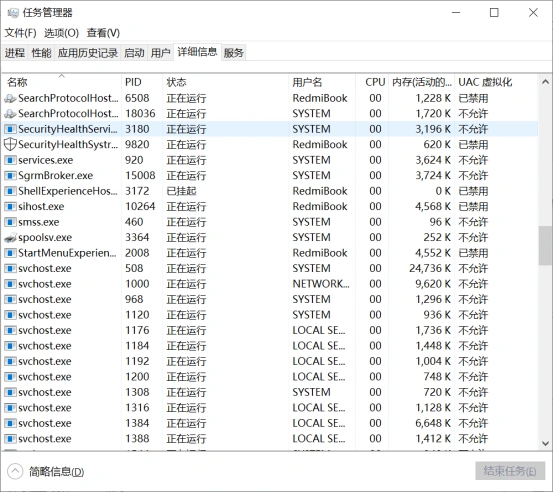The image size is (553, 493).
Task: Switch to the 服务 tab
Action: [233, 53]
